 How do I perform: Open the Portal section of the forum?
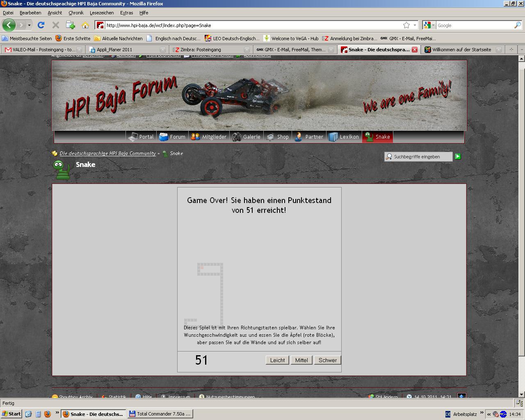click(x=141, y=137)
